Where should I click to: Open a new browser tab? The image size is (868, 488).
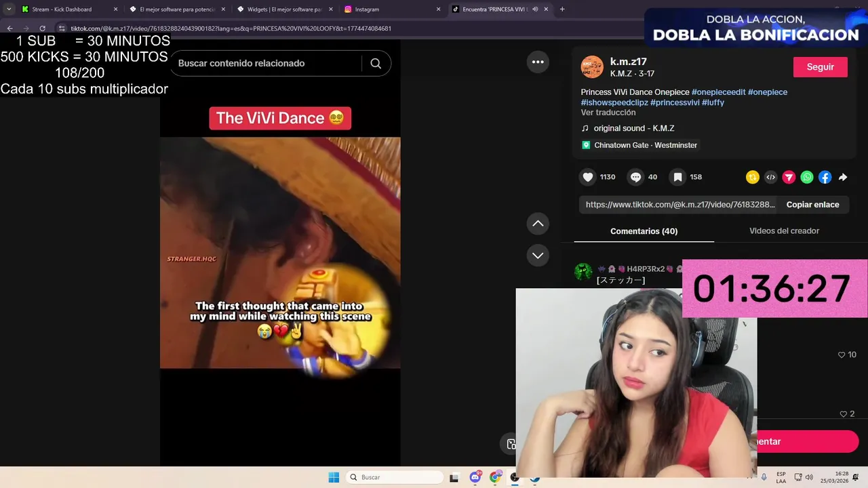[562, 9]
